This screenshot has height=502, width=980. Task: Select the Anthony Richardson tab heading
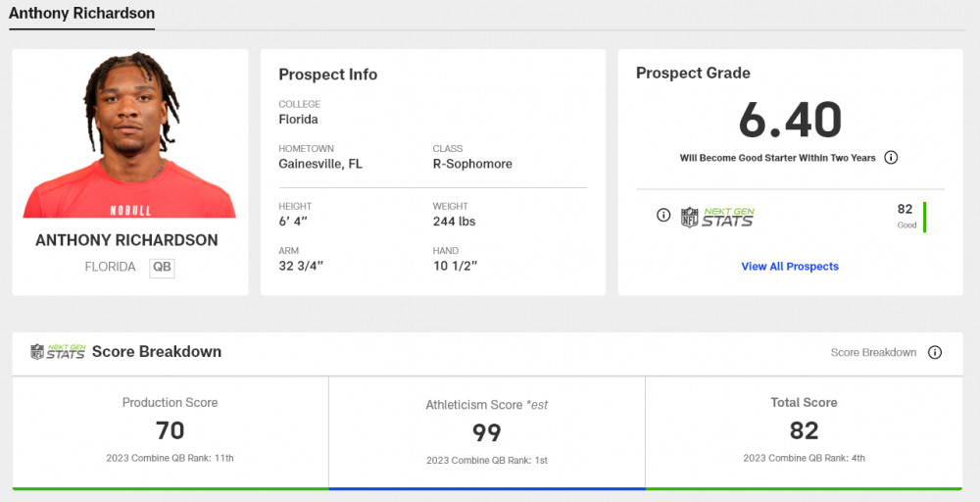(81, 14)
